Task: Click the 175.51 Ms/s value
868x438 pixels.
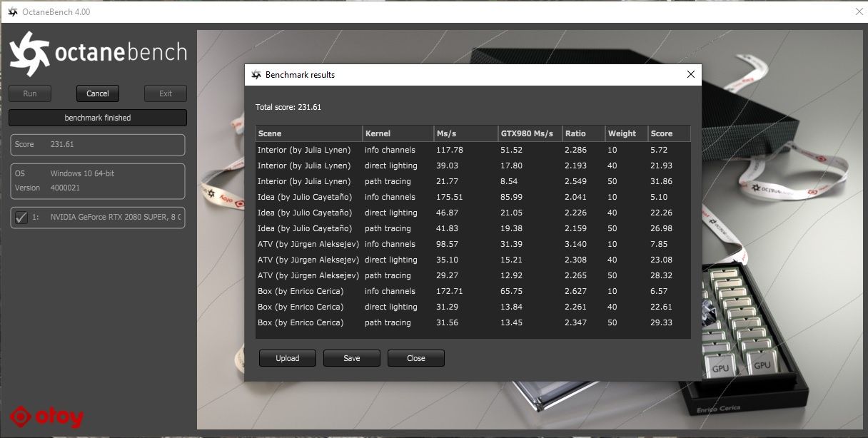Action: click(450, 197)
